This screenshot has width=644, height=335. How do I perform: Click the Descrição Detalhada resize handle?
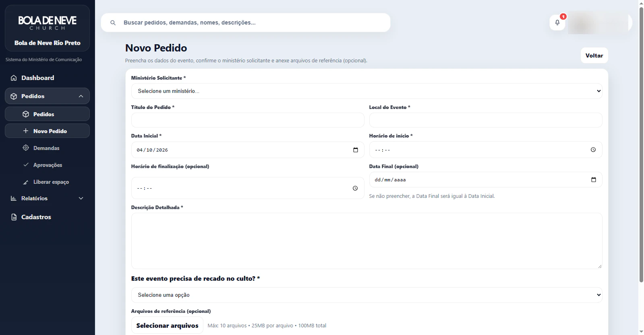[x=600, y=266]
